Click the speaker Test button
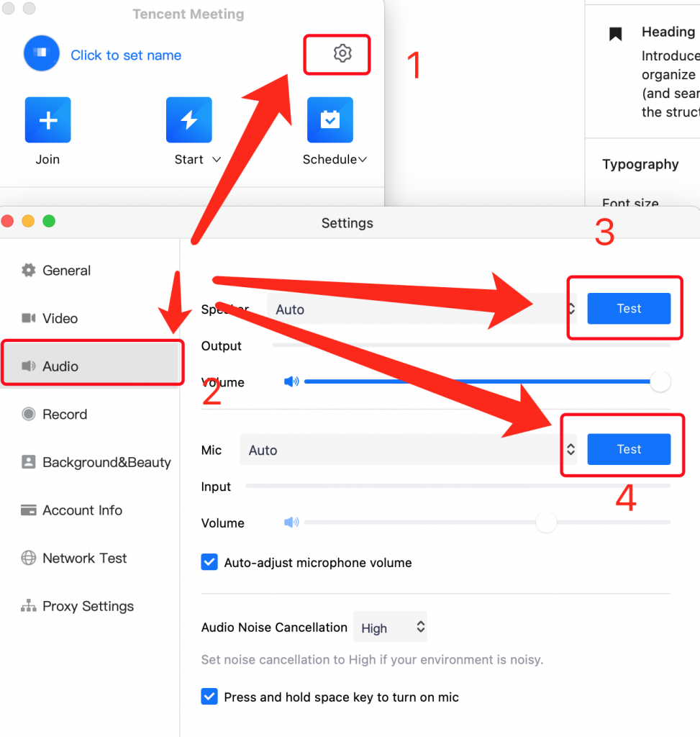Image resolution: width=700 pixels, height=737 pixels. pos(629,308)
